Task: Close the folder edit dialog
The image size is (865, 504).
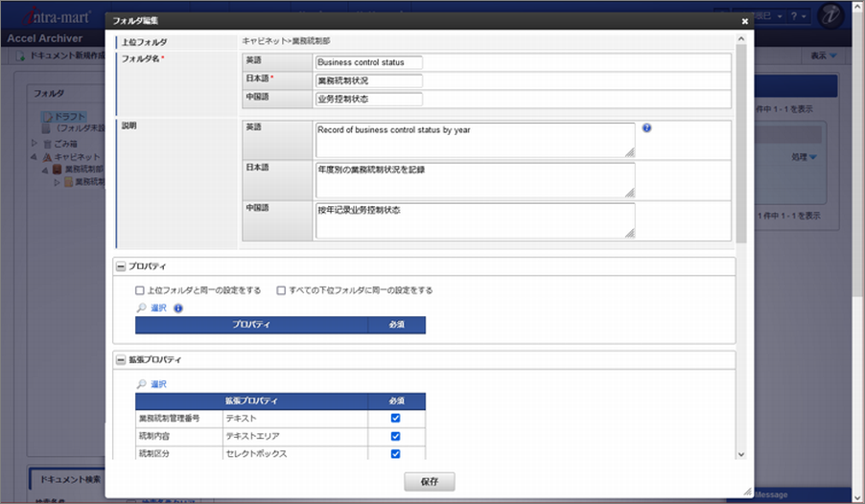Action: point(745,21)
